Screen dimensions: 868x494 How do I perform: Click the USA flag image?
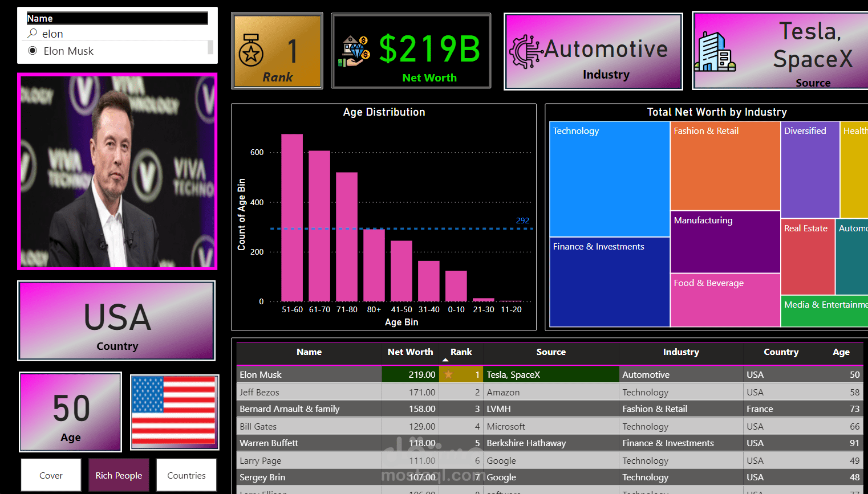pos(175,411)
